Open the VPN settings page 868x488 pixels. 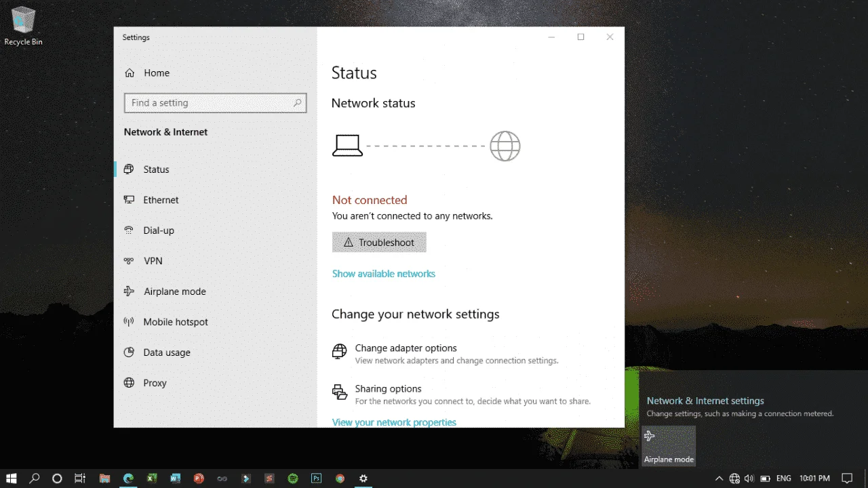[153, 261]
